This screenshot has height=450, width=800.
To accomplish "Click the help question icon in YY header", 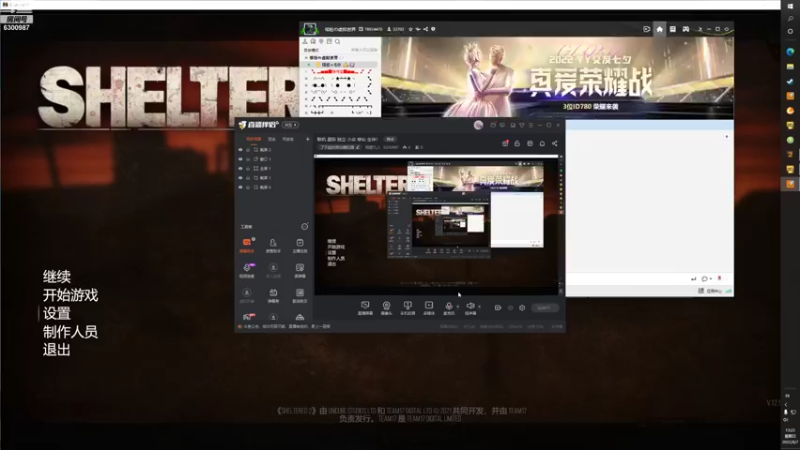I will 433,29.
